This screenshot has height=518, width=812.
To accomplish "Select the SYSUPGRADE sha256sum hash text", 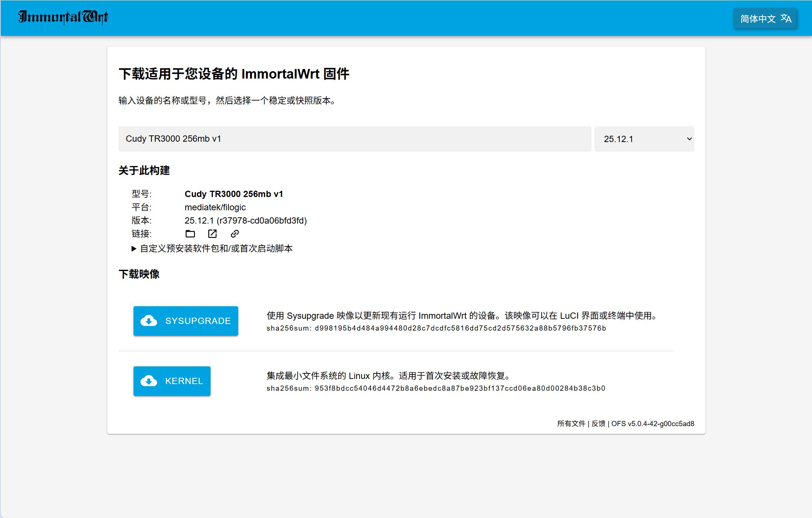I will [460, 328].
